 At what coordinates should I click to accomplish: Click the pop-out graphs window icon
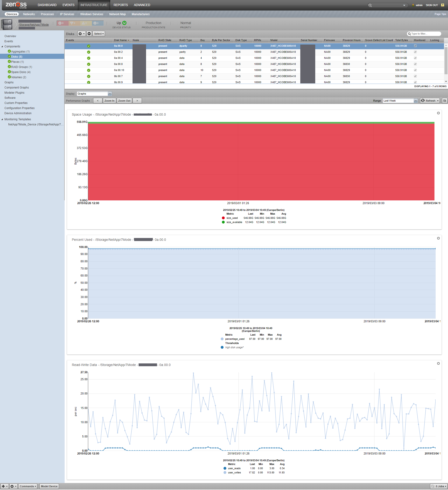click(x=444, y=101)
